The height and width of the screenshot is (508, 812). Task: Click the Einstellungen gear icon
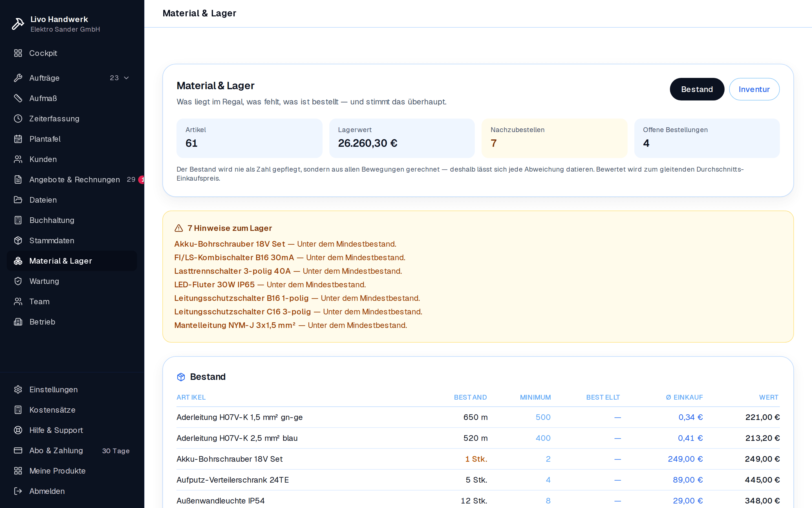point(18,389)
